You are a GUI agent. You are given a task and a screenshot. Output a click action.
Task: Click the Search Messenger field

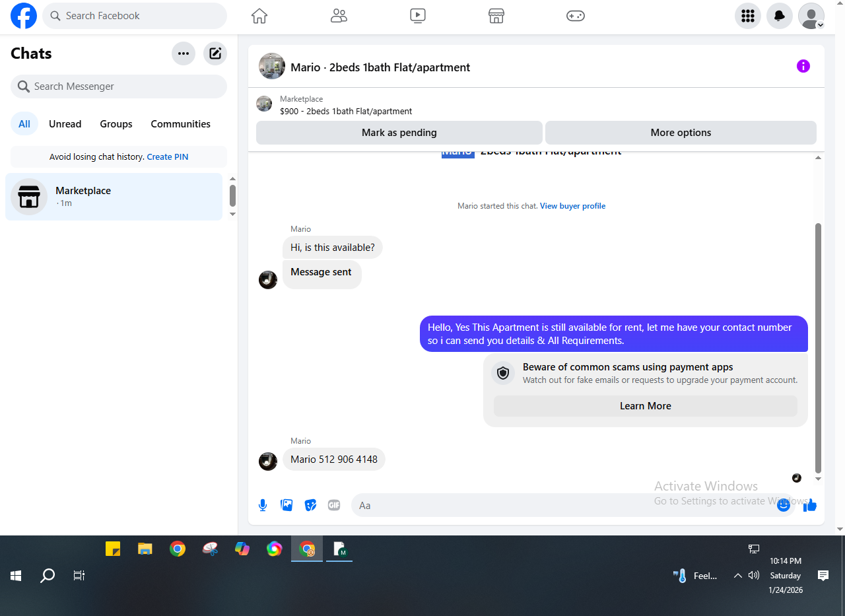pyautogui.click(x=119, y=86)
